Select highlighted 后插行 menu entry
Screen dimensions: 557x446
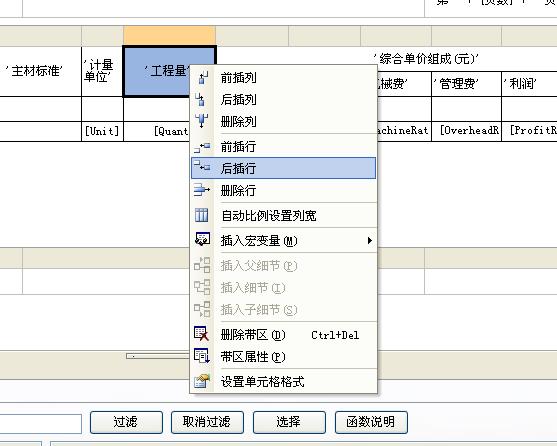(x=283, y=168)
